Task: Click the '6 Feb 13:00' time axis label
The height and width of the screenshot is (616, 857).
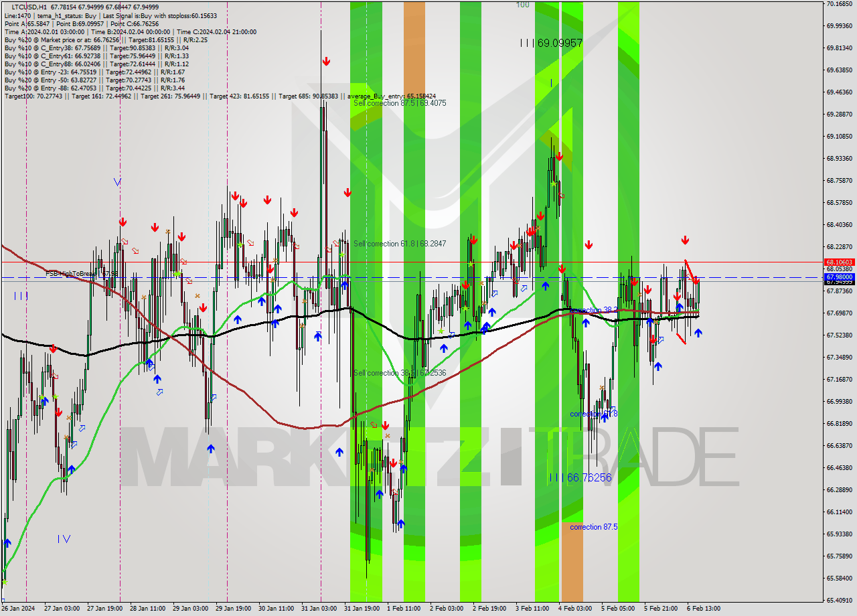Action: [704, 609]
